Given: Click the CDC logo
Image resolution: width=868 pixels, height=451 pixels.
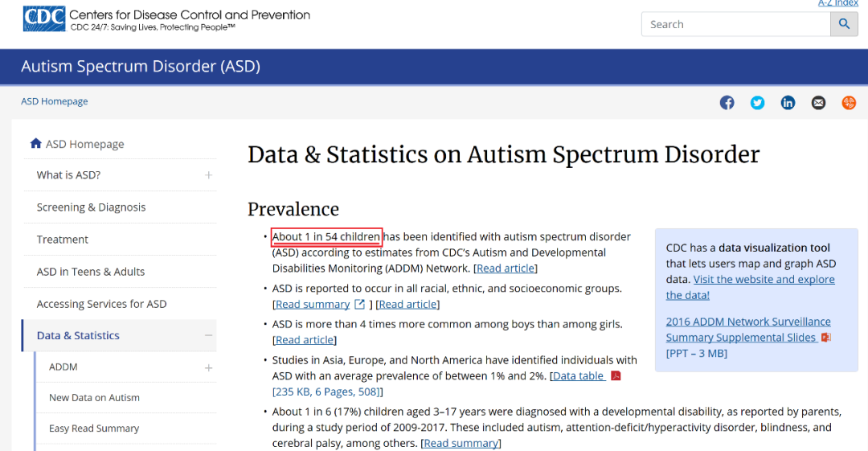Looking at the screenshot, I should [x=44, y=18].
